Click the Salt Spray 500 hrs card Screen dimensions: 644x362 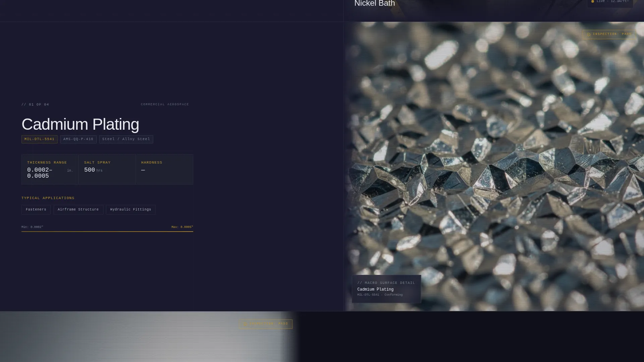(107, 169)
